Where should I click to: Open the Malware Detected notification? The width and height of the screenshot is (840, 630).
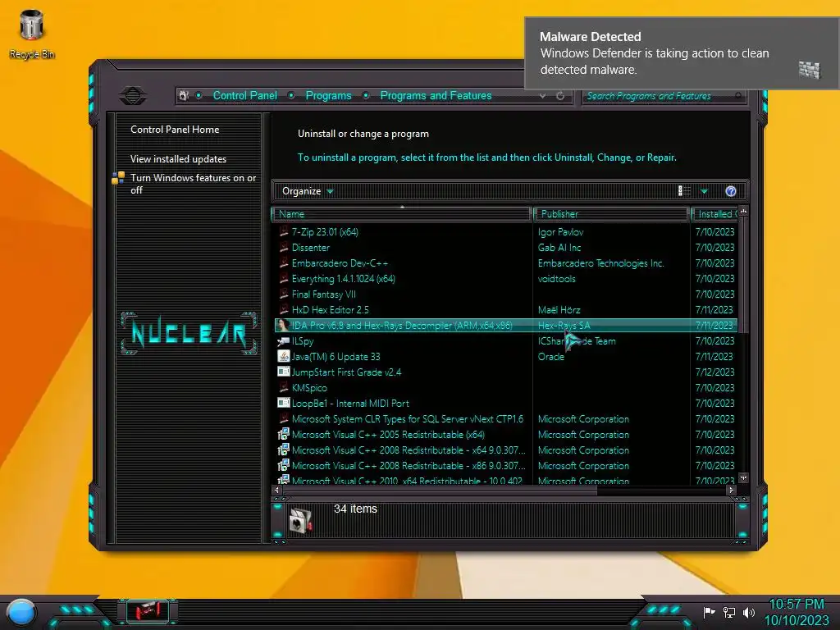click(682, 53)
